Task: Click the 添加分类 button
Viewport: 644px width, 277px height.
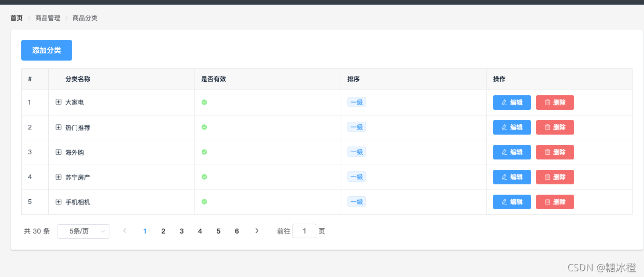Action: point(47,50)
